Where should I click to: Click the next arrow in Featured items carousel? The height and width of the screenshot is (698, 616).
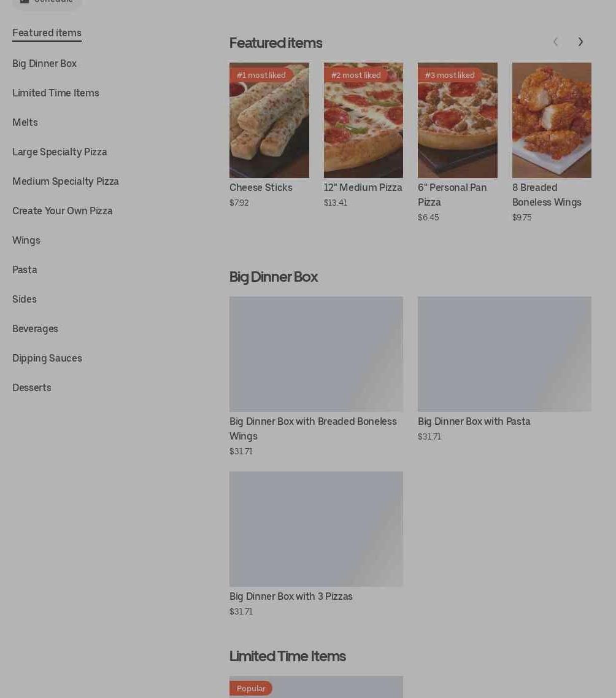(x=580, y=42)
